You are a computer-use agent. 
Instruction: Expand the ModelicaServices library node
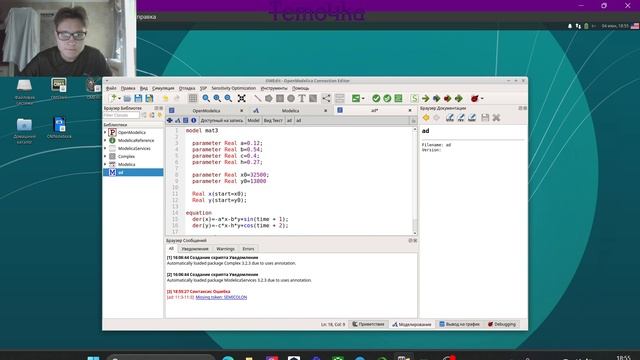click(x=105, y=149)
